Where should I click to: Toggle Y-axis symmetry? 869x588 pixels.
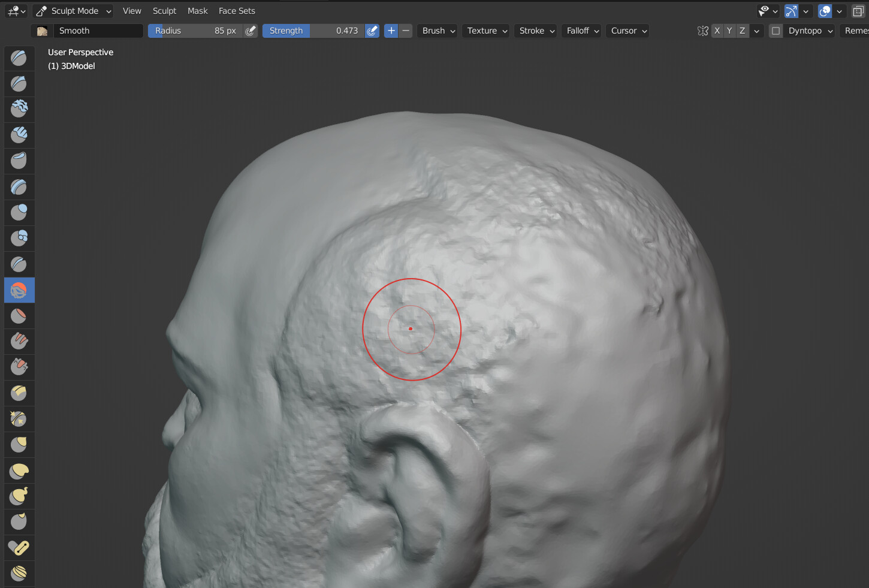click(729, 31)
